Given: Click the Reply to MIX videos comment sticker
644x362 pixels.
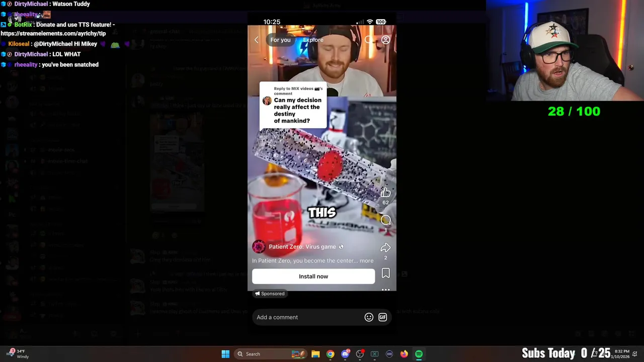Looking at the screenshot, I should (x=293, y=106).
